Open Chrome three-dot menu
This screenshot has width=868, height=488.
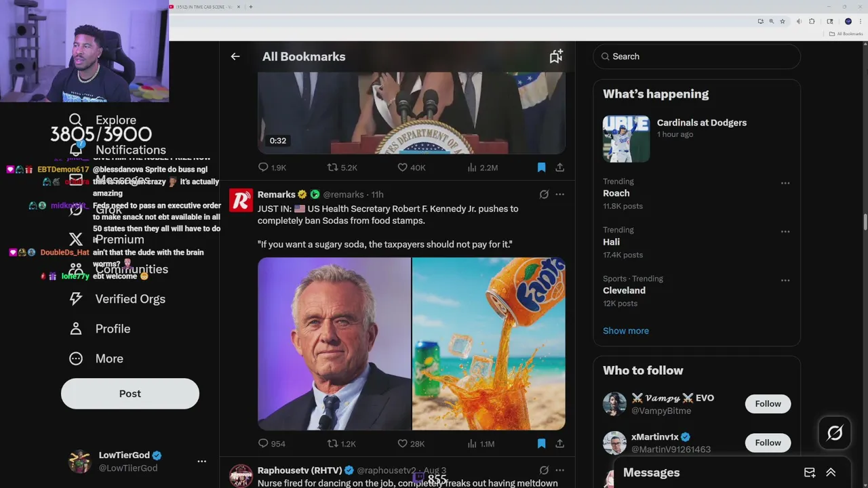pos(860,22)
